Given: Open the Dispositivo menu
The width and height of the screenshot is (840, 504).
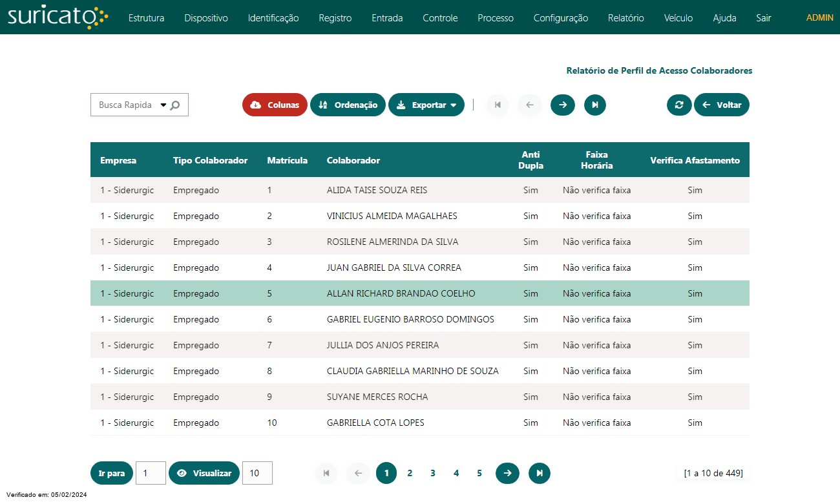Looking at the screenshot, I should (x=205, y=18).
